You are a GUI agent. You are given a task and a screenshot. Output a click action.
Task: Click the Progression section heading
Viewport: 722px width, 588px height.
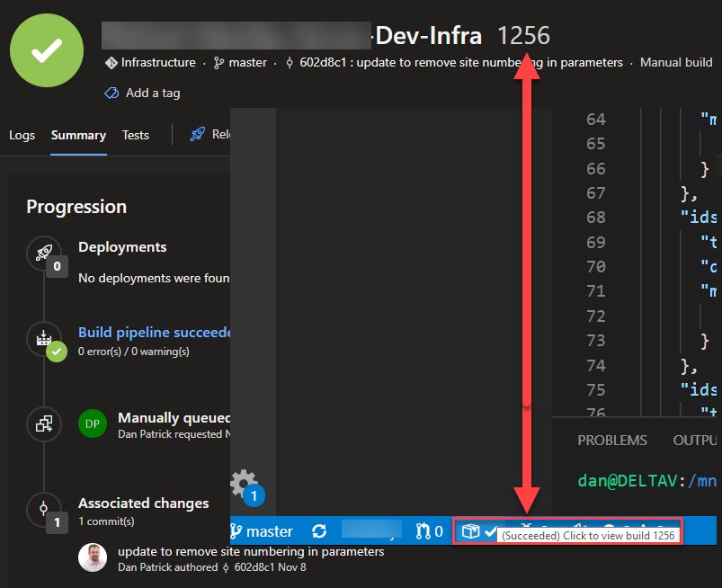(76, 207)
